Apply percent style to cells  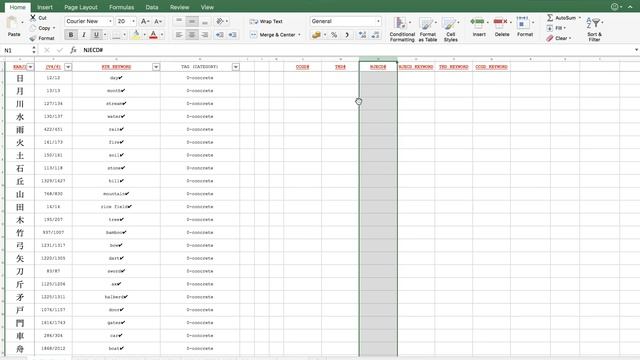point(334,35)
